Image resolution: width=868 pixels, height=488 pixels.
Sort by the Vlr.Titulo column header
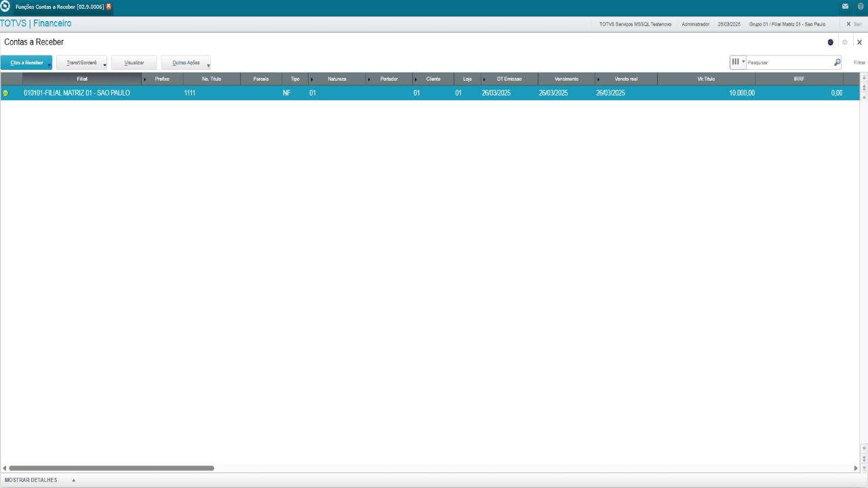click(x=706, y=79)
